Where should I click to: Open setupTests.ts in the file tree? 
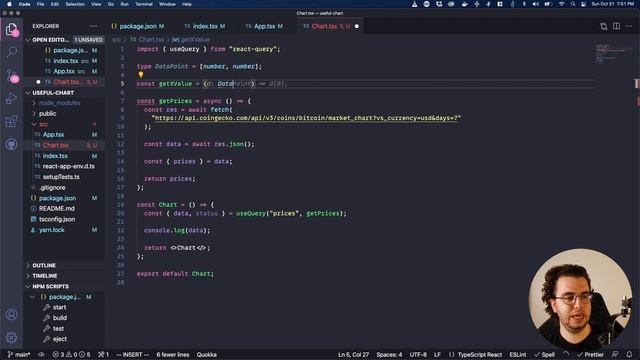[61, 177]
